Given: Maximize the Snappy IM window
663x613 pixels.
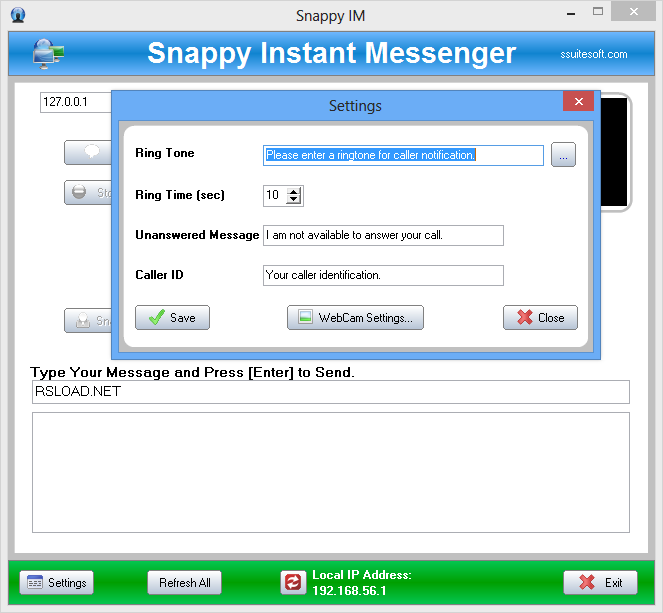Looking at the screenshot, I should pos(598,12).
